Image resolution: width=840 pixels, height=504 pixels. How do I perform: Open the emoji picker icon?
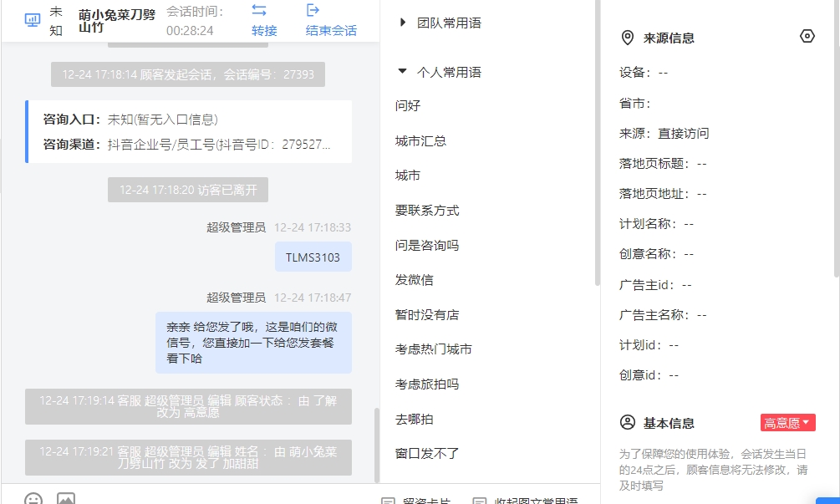(x=33, y=499)
